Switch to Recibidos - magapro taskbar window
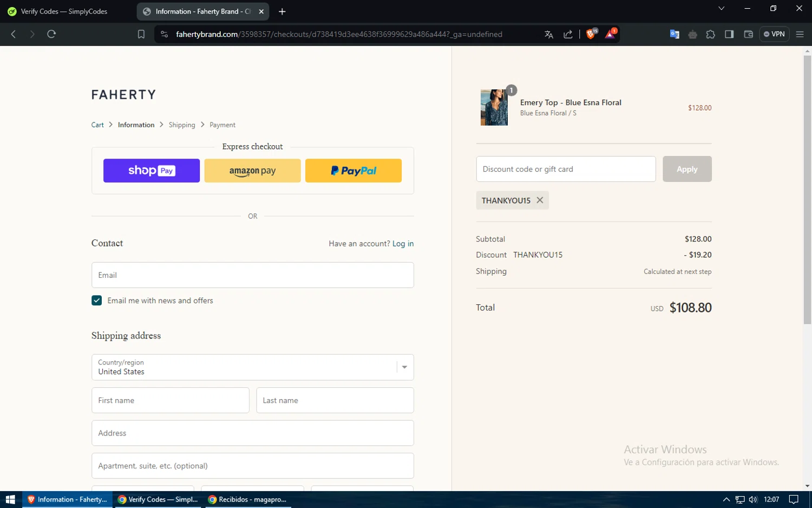The height and width of the screenshot is (508, 812). pos(248,499)
